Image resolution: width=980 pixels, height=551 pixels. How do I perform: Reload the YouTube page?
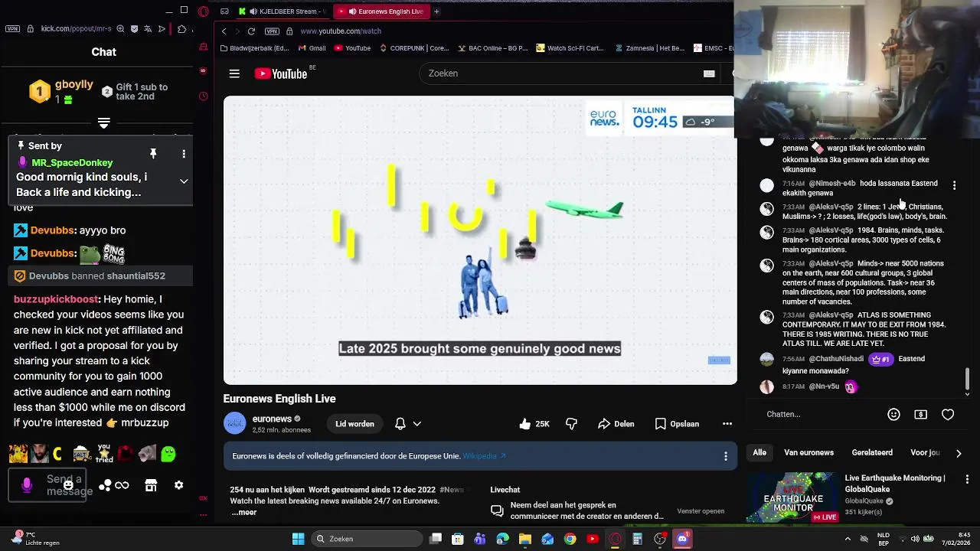click(x=251, y=31)
